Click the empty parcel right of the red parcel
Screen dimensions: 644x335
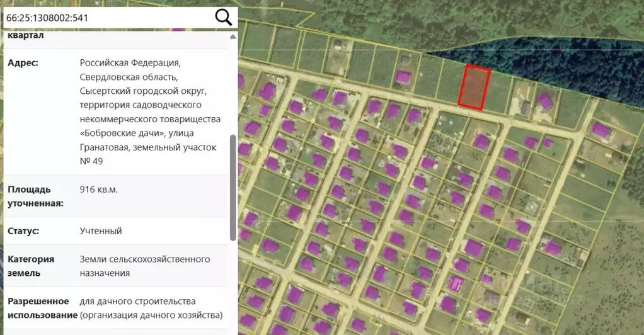tap(499, 93)
